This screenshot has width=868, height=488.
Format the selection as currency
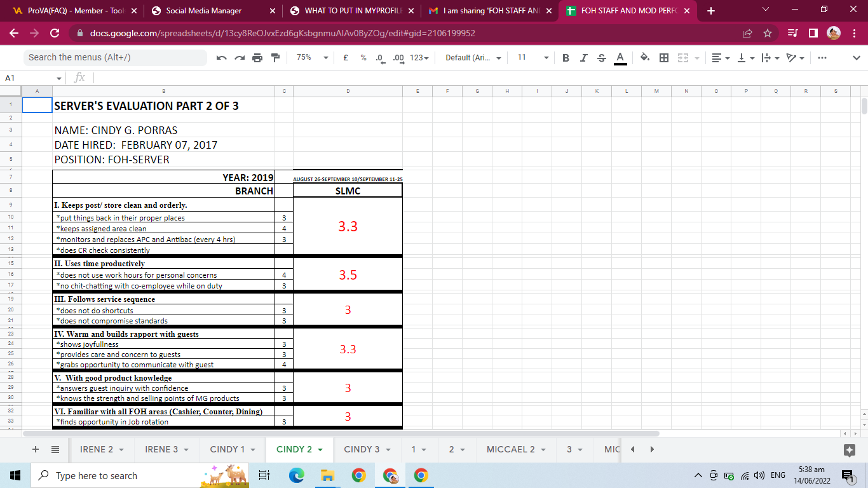point(345,57)
